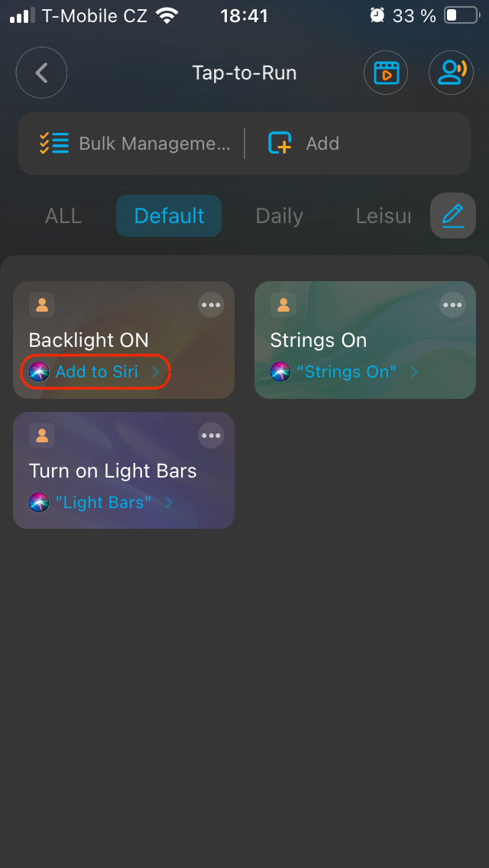Open the scene schedule calendar icon
The height and width of the screenshot is (868, 489).
click(x=386, y=73)
